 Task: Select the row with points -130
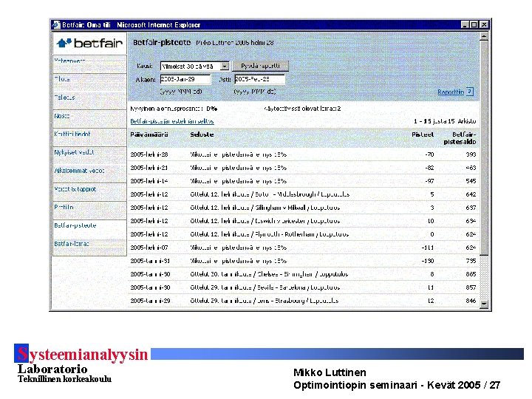(x=303, y=261)
